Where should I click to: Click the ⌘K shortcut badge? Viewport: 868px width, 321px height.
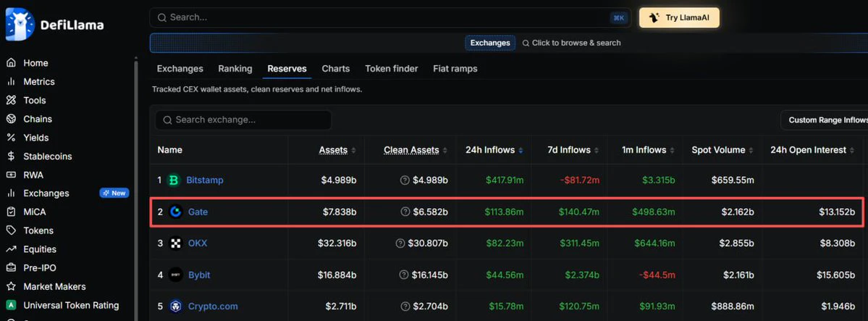coord(619,17)
